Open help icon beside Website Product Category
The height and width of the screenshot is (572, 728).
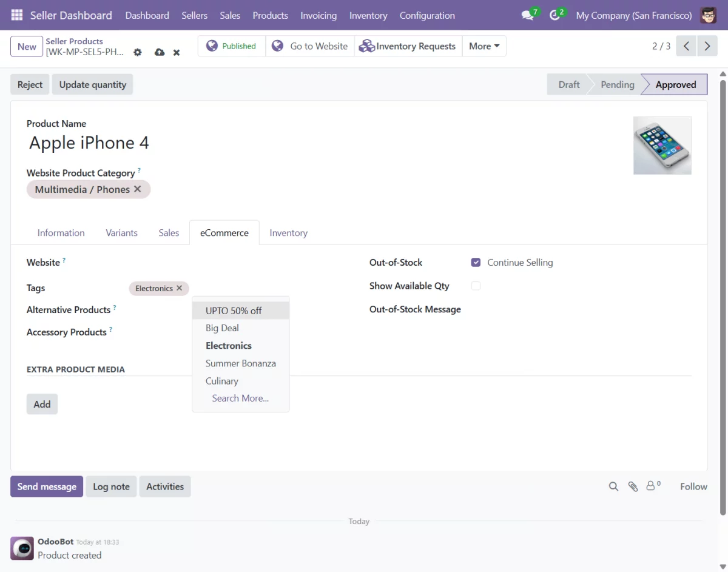coord(139,171)
